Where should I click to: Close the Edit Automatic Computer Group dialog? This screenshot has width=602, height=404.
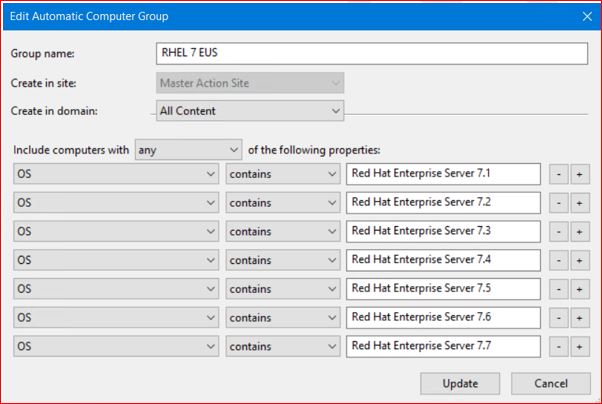(x=587, y=16)
